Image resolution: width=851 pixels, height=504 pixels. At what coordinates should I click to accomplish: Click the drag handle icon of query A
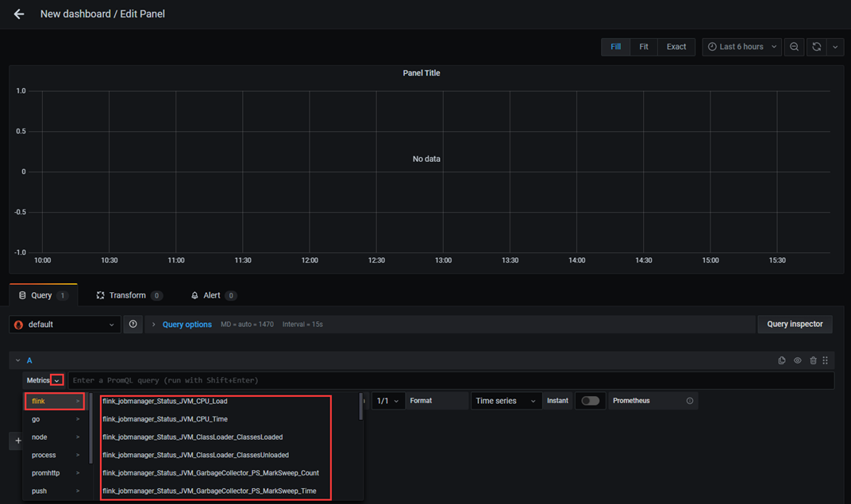[x=825, y=360]
